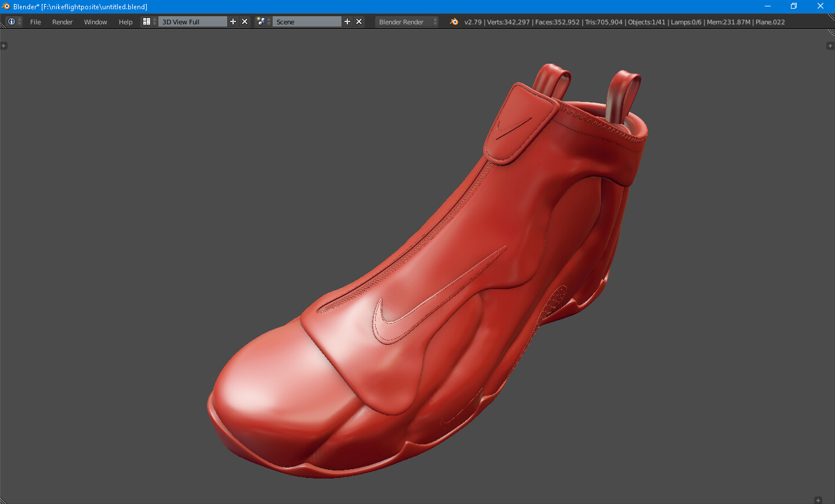Open the 3D View Full layout dropdown
Screen dimensions: 835x504
191,21
